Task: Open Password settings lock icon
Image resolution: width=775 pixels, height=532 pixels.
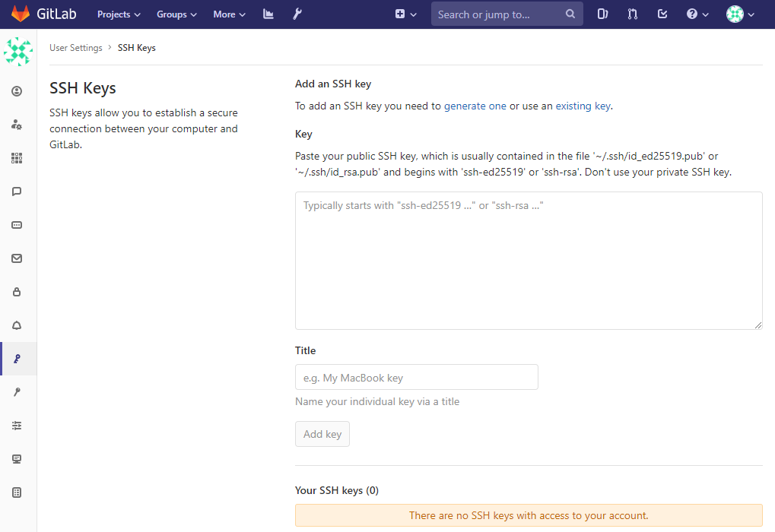Action: [17, 292]
